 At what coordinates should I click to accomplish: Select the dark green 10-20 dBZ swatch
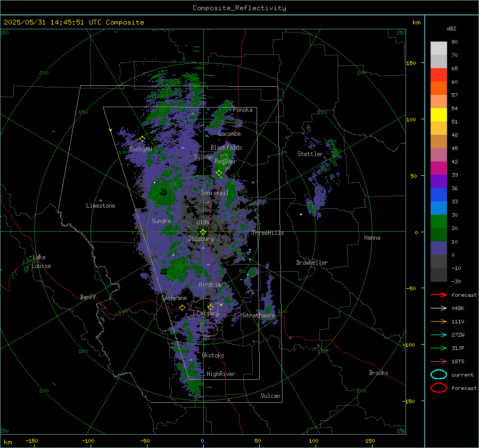tap(439, 234)
